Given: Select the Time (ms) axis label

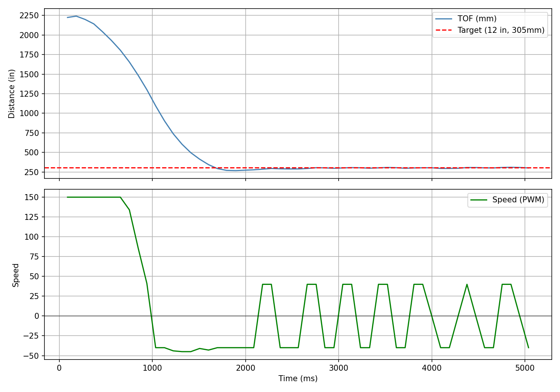Looking at the screenshot, I should tap(298, 378).
